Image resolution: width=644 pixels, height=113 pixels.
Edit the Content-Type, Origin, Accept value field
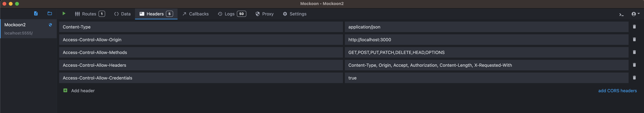(x=486, y=65)
